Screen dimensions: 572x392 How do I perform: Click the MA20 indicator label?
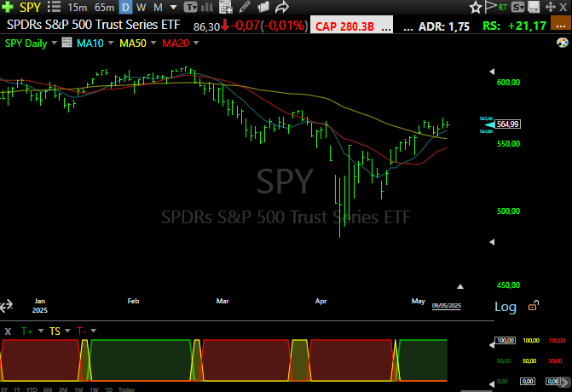[x=176, y=43]
